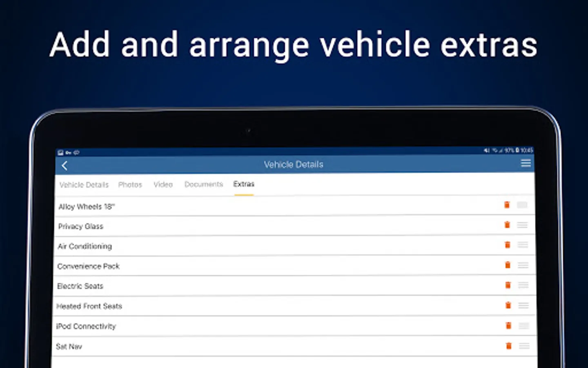
Task: Delete the Air Conditioning extra
Action: coord(508,245)
